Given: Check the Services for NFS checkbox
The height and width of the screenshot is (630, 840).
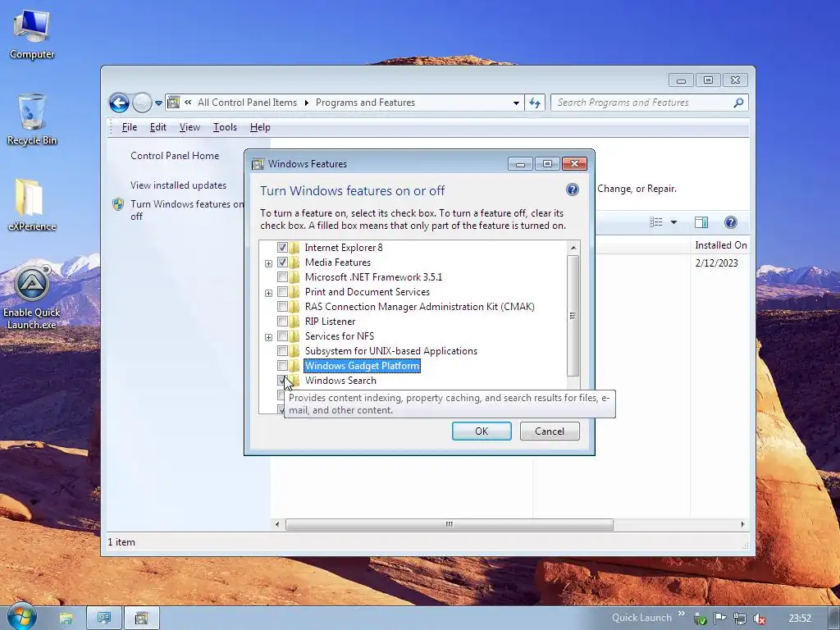Looking at the screenshot, I should click(282, 336).
